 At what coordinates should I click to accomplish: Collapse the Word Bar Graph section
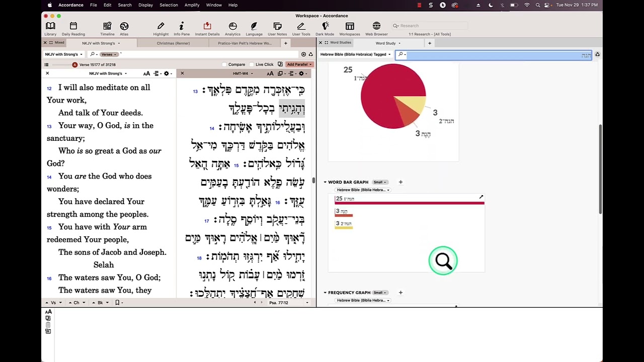coord(325,182)
